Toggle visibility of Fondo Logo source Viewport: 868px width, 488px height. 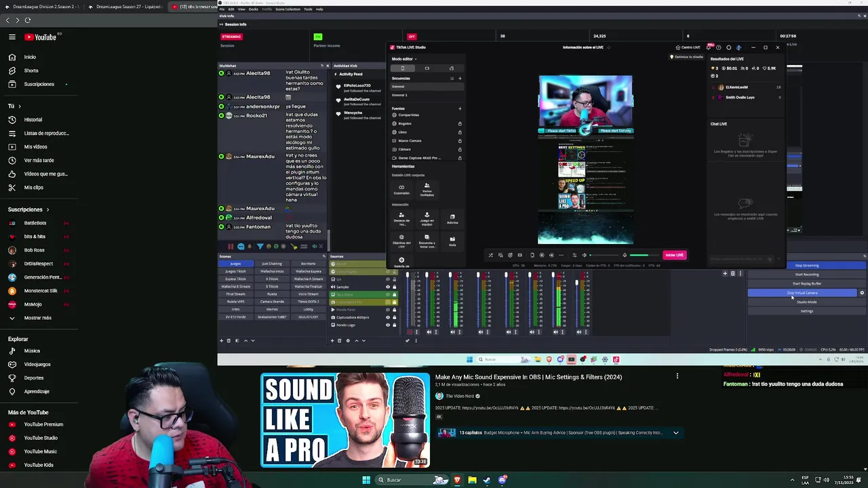coord(388,325)
